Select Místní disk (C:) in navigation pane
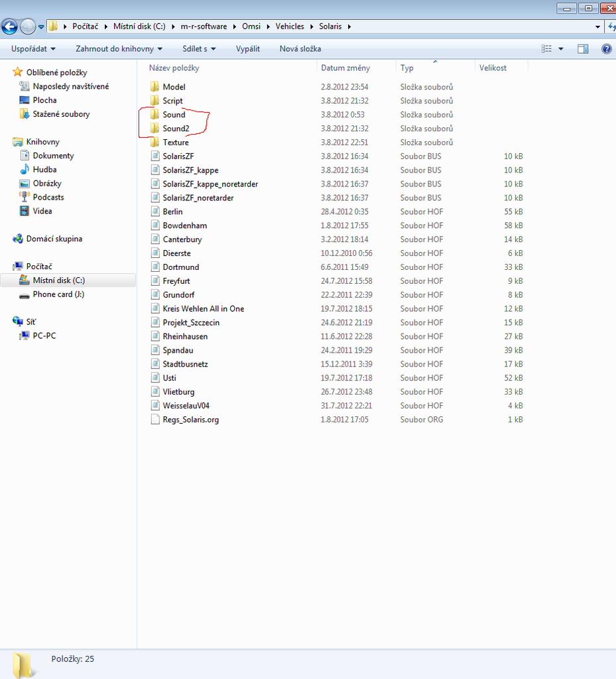This screenshot has height=679, width=616. [x=58, y=280]
